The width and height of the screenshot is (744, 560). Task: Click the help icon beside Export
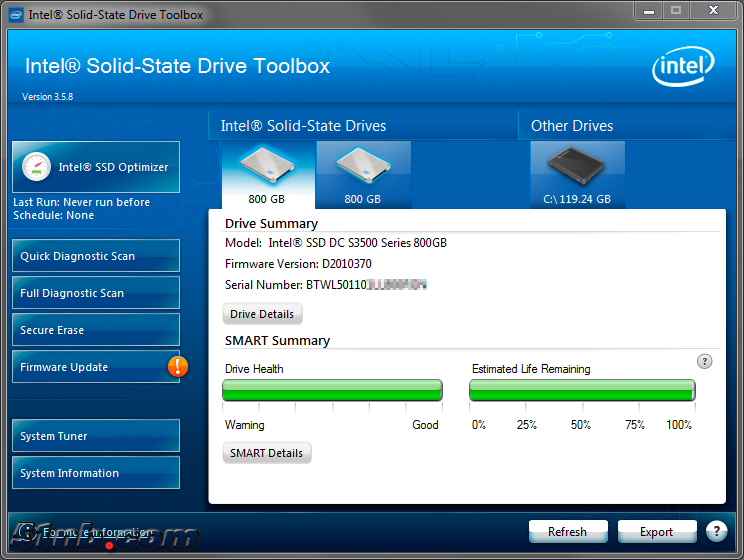point(716,532)
